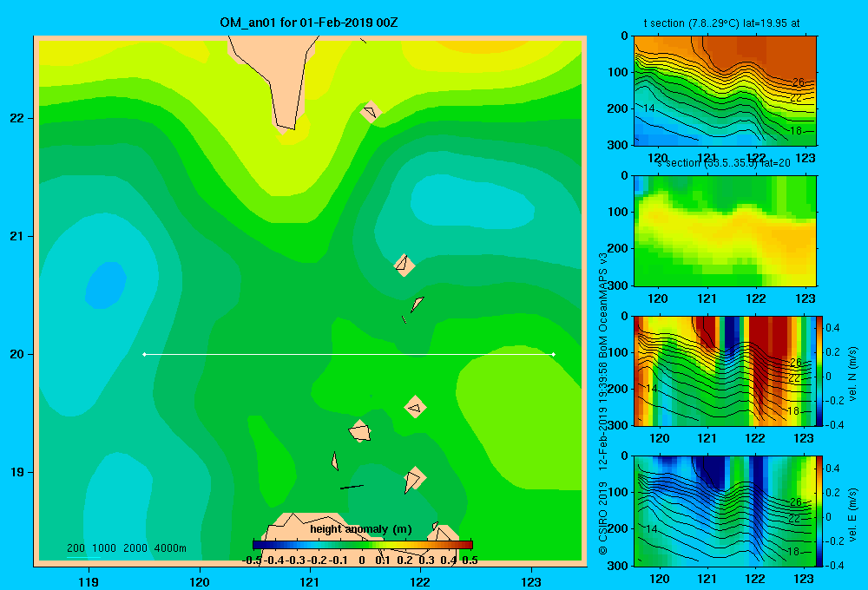Click the -0.5 tick on height anomaly color bar
This screenshot has width=868, height=590.
pos(253,560)
